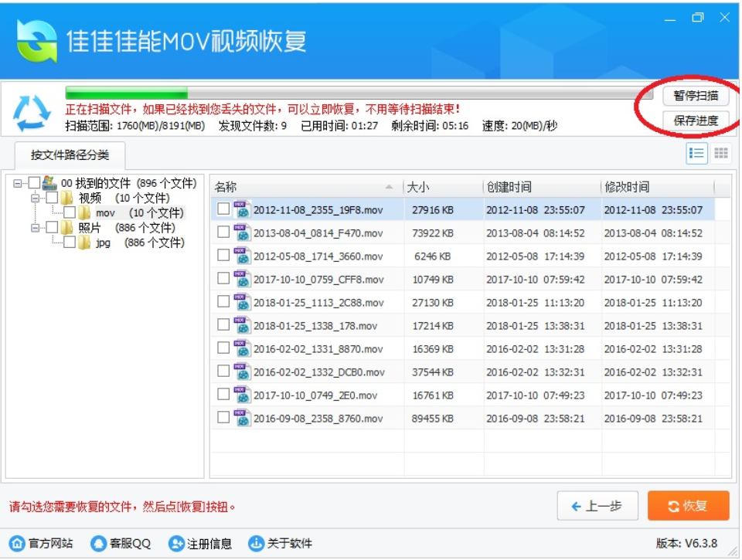The height and width of the screenshot is (560, 742).
Task: Open 注册信息 user icon
Action: [176, 544]
